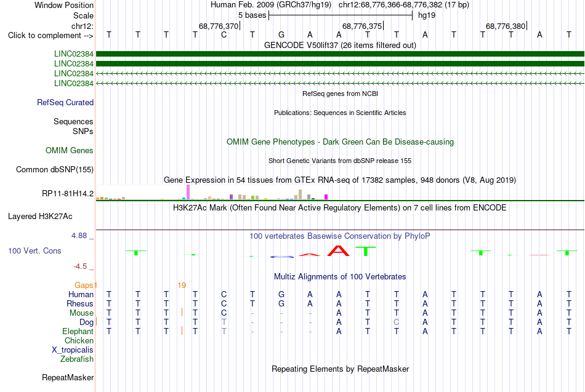Click the SNPs publications track label

pyautogui.click(x=83, y=131)
